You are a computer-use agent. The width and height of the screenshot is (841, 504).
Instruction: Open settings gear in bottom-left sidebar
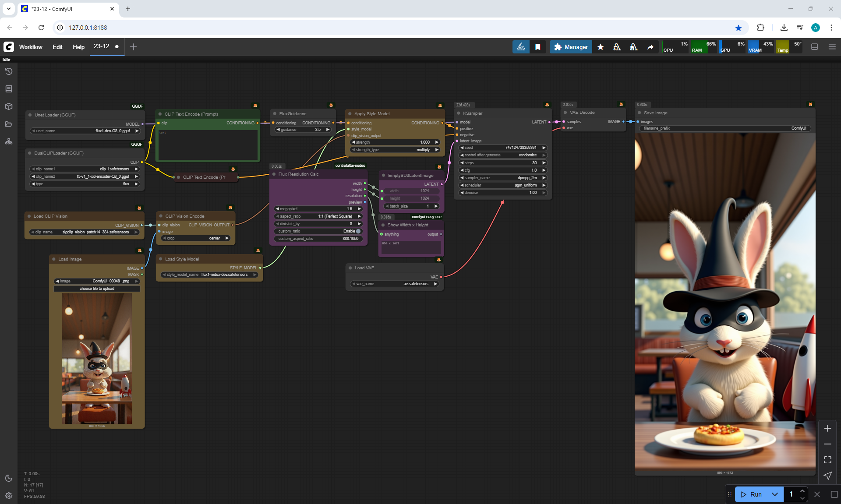(9, 496)
